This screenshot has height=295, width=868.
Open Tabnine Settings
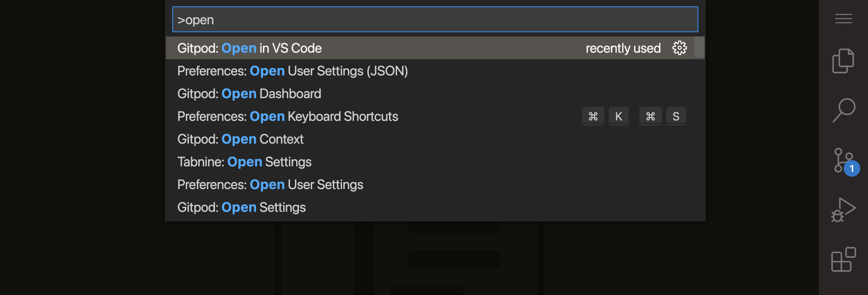(x=244, y=162)
